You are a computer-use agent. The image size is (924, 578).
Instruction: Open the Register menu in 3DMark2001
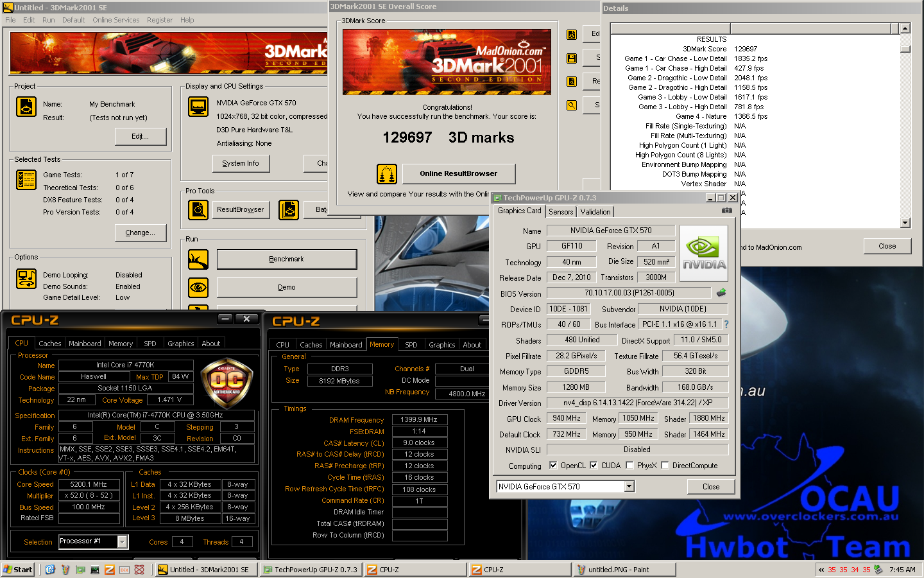tap(160, 20)
